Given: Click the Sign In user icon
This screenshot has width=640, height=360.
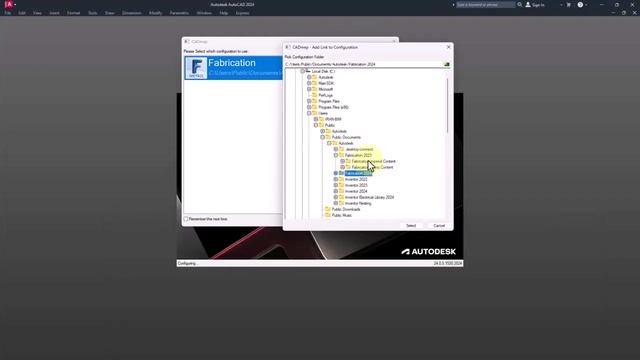Looking at the screenshot, I should click(x=528, y=4).
